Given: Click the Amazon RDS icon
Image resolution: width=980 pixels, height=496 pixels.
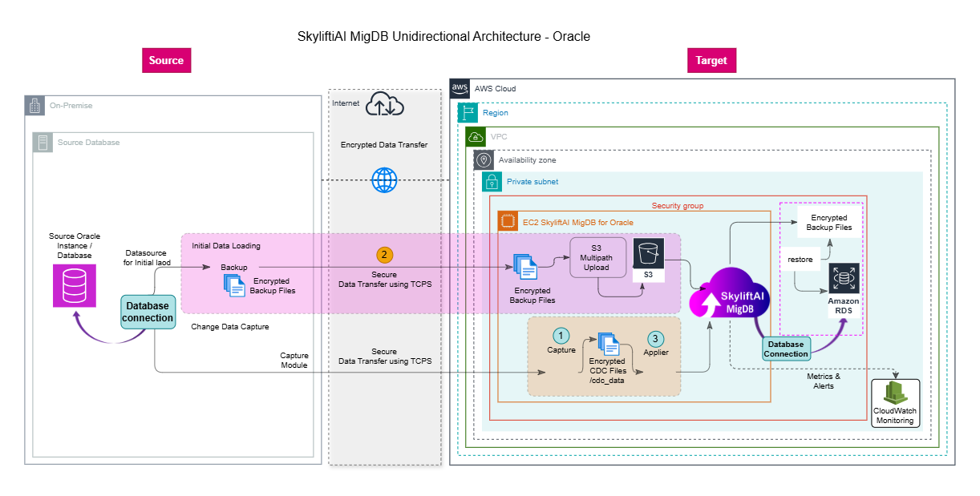Looking at the screenshot, I should (x=844, y=279).
